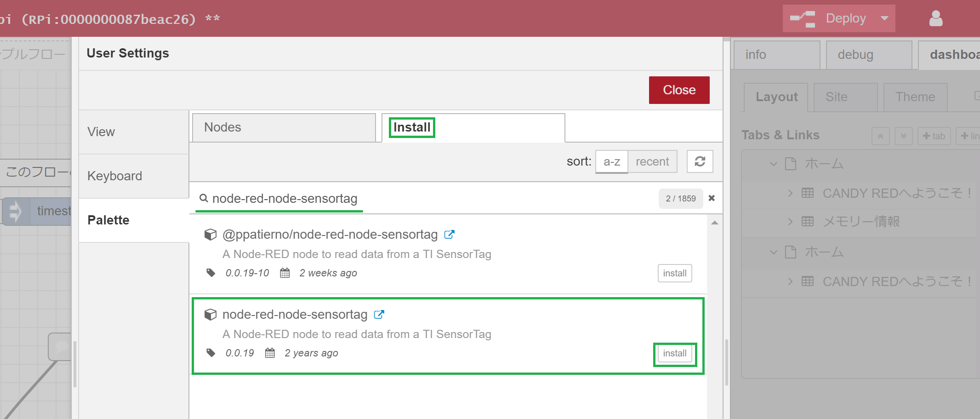Click the dashboard move-down arrow icon

(x=903, y=136)
